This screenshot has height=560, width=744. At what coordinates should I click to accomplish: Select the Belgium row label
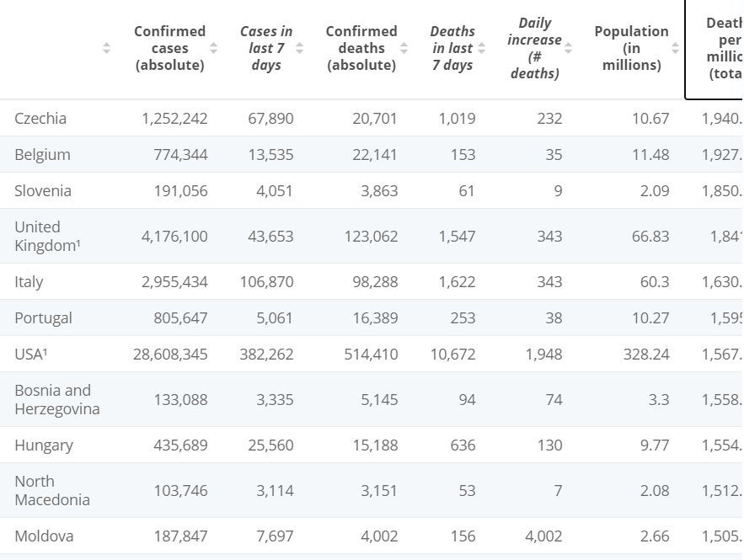pos(42,155)
